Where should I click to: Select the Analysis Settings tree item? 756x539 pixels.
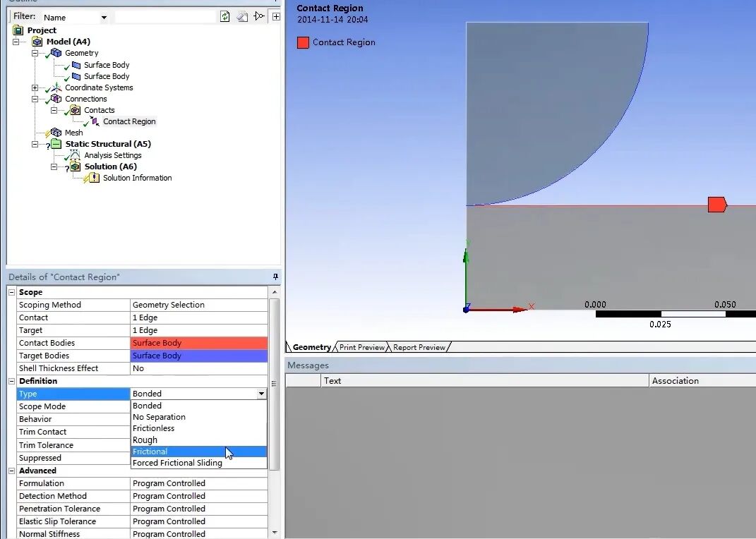pyautogui.click(x=113, y=155)
